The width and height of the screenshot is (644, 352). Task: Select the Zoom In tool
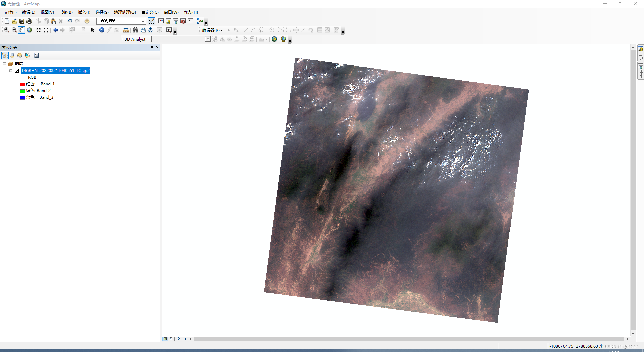7,30
